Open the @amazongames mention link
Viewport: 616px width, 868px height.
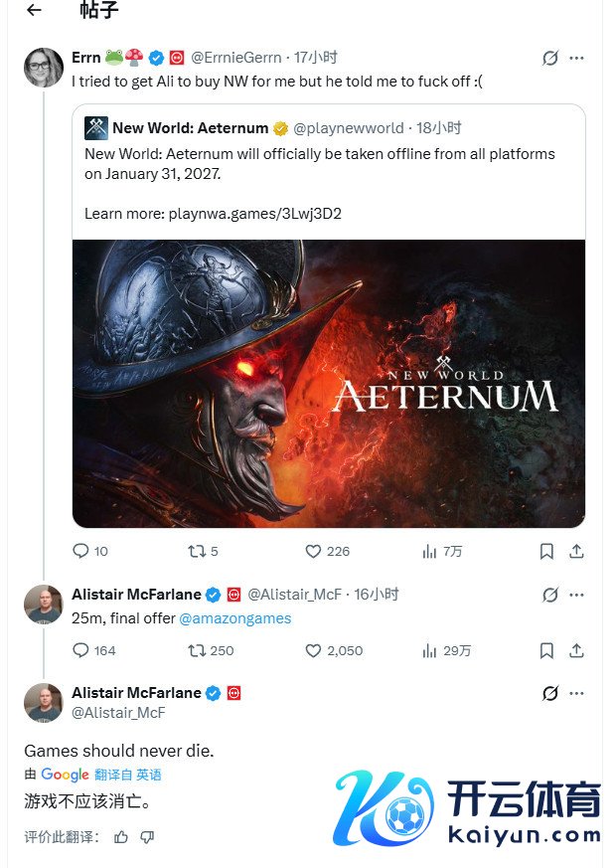235,618
